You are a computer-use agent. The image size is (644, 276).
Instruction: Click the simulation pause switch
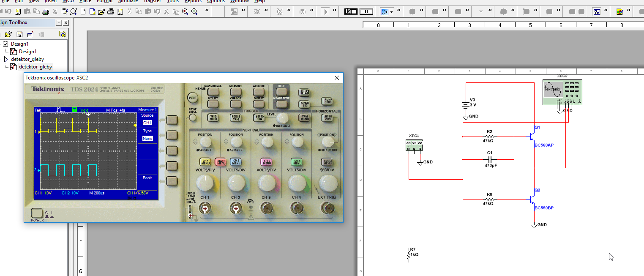coord(367,12)
